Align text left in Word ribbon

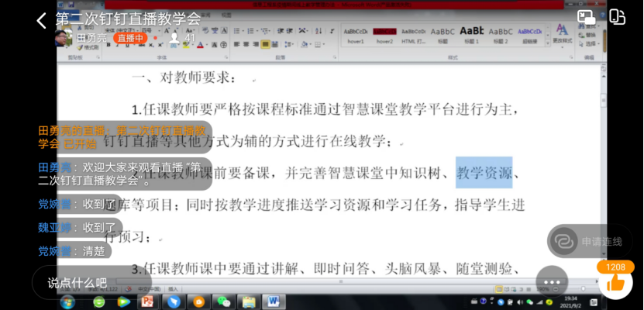point(237,44)
